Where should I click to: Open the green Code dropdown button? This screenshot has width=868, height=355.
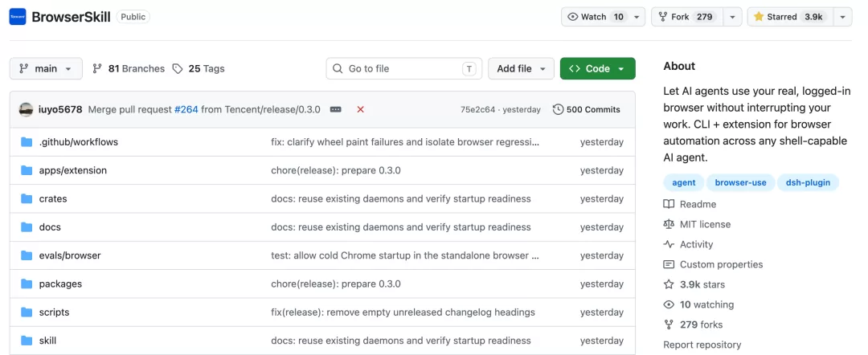598,68
